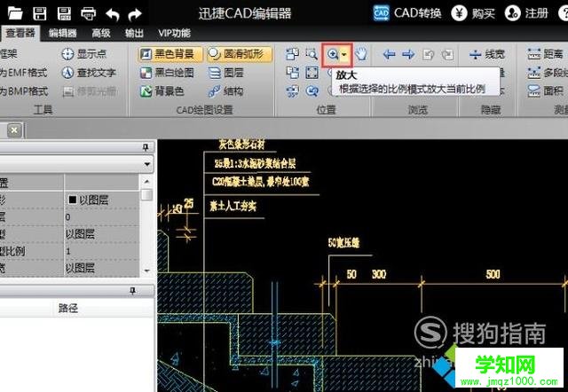The width and height of the screenshot is (568, 392).
Task: Click layer value 0 in properties
Action: [x=67, y=217]
